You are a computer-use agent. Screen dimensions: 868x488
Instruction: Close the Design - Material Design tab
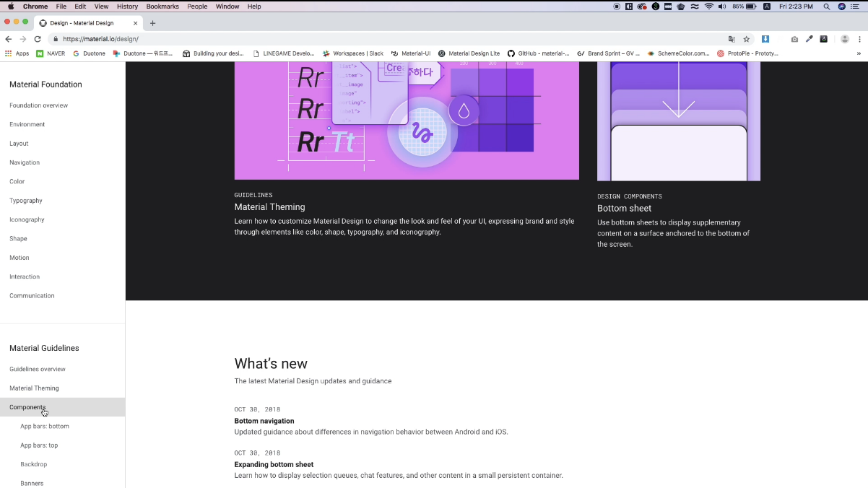tap(135, 23)
